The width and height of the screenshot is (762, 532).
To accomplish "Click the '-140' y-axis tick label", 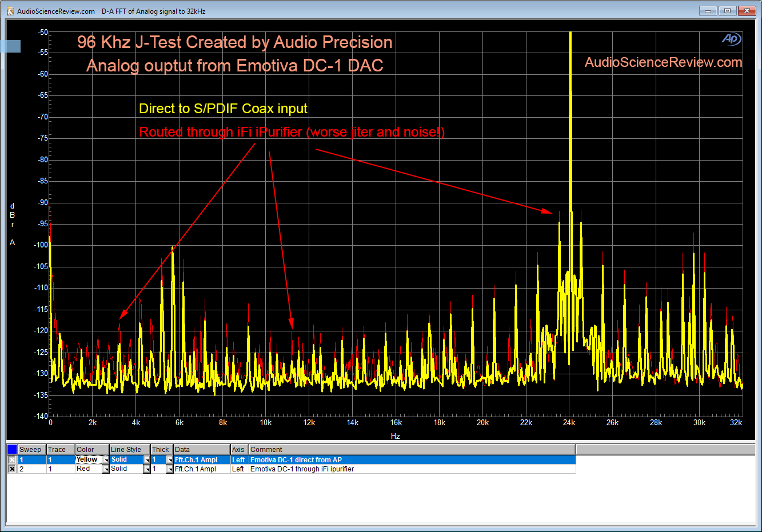I will pos(41,416).
